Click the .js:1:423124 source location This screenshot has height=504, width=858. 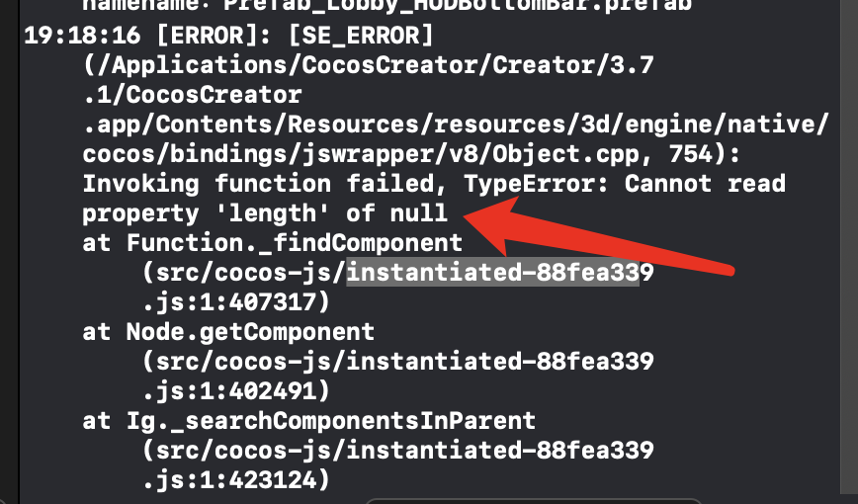click(x=243, y=477)
